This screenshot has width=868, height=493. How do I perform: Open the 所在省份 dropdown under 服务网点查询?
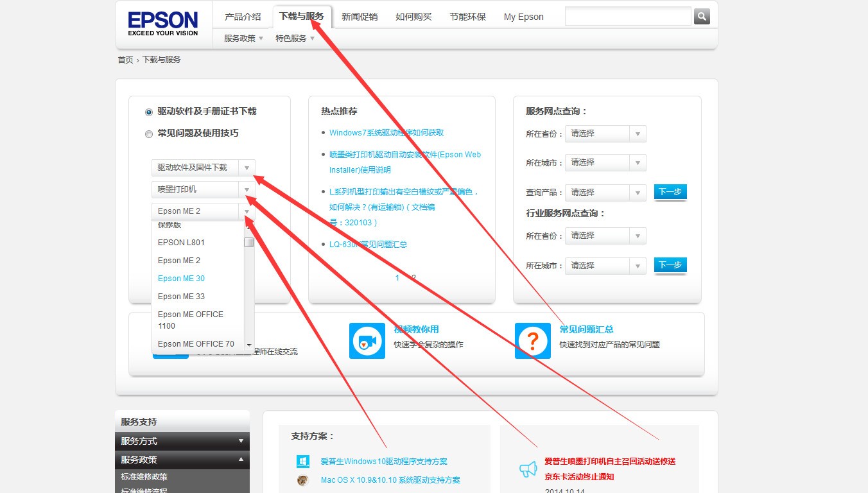pyautogui.click(x=605, y=134)
